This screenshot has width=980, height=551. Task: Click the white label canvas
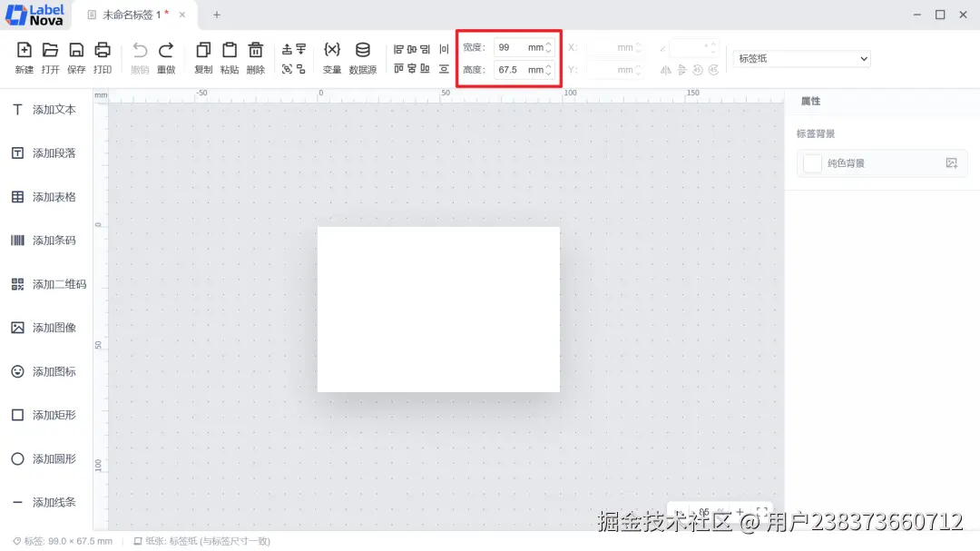439,310
